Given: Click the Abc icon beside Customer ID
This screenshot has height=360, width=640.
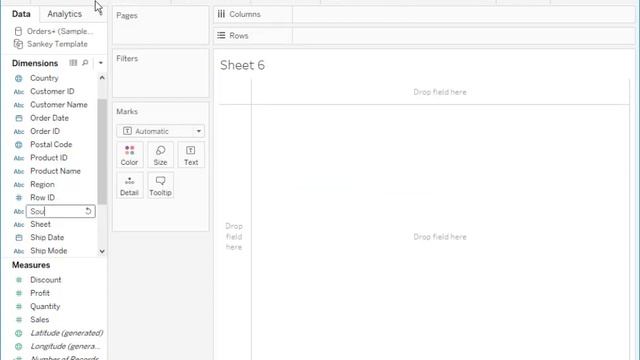Looking at the screenshot, I should point(19,92).
